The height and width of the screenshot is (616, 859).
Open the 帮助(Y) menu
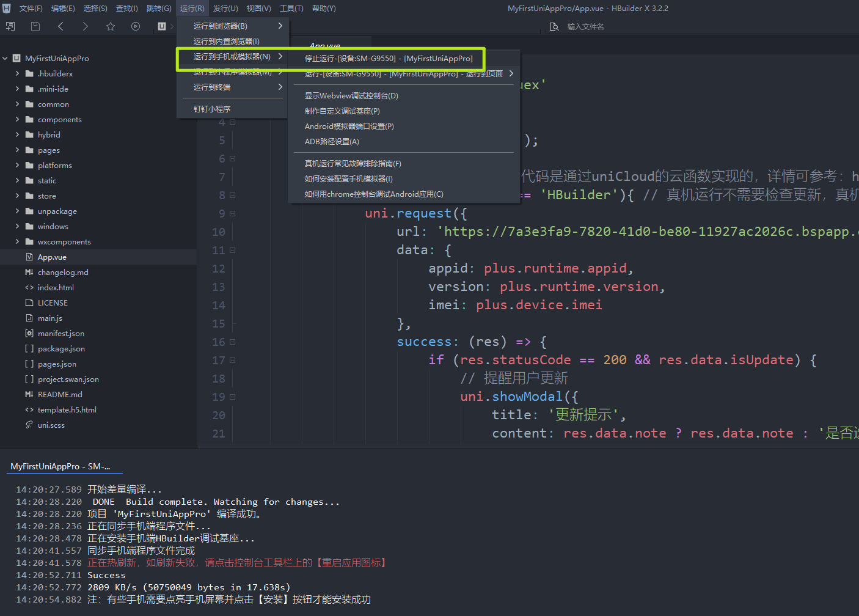pyautogui.click(x=324, y=9)
